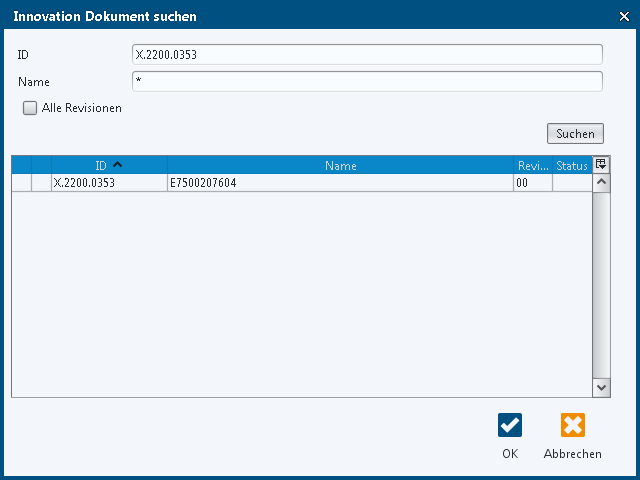Close the Innovation Dokument suchen dialog
Screen dimensions: 640x480
(x=624, y=15)
